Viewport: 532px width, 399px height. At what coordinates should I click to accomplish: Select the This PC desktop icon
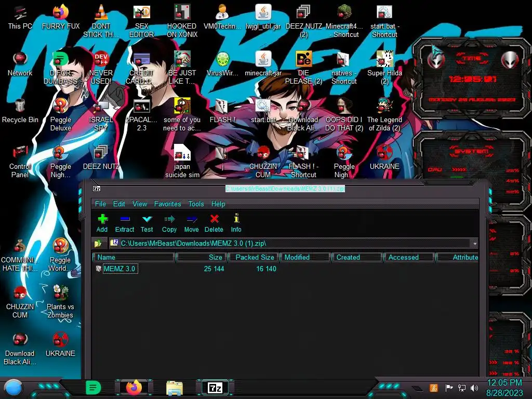click(20, 18)
